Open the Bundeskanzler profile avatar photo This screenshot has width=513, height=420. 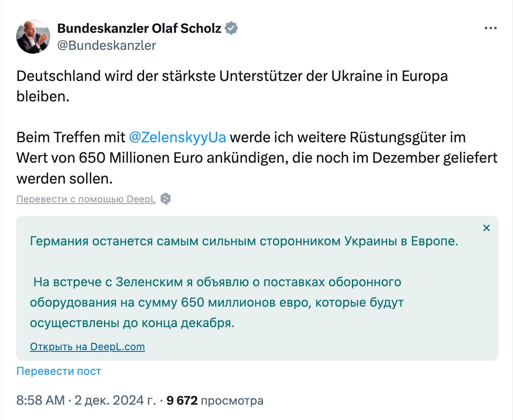click(33, 37)
